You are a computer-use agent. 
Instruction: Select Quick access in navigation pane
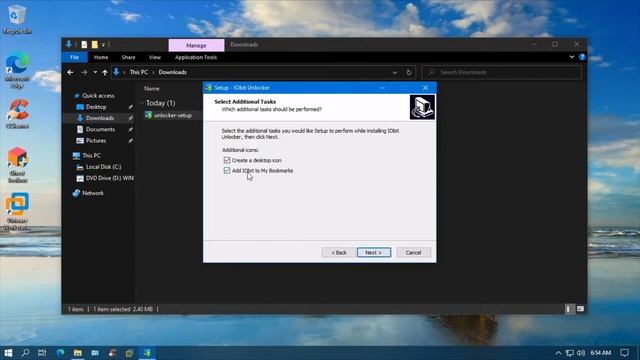[98, 96]
